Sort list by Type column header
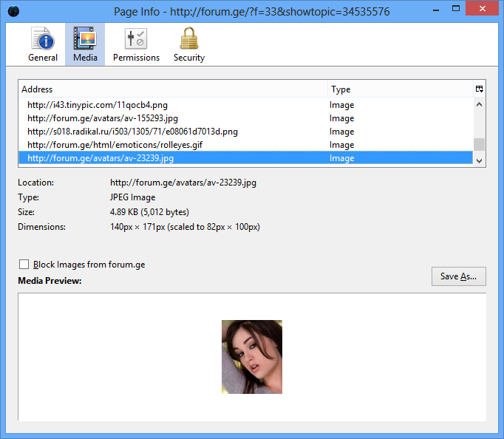 click(x=401, y=89)
